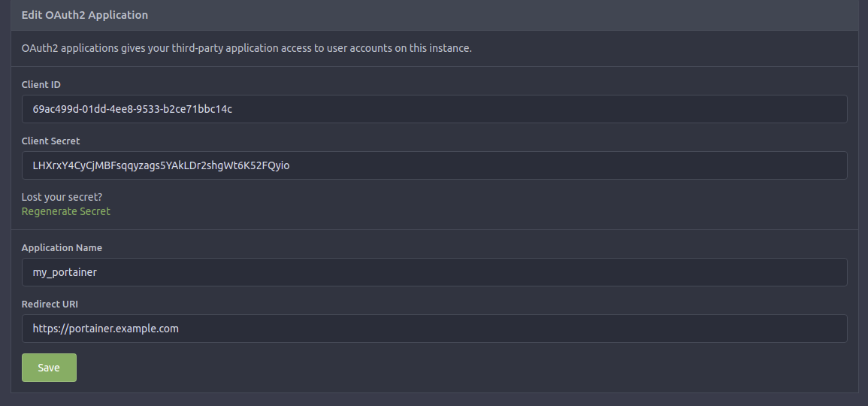Click the Redirect URI label
868x406 pixels.
tap(50, 304)
